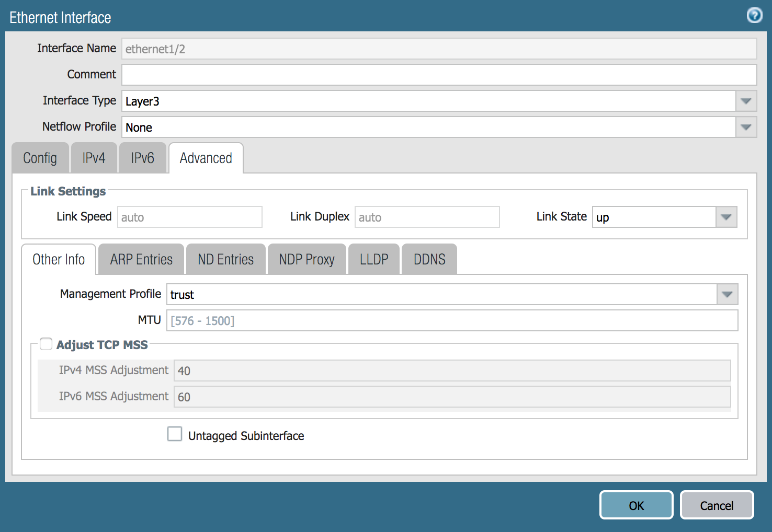The width and height of the screenshot is (772, 532).
Task: Open the IPv4 tab
Action: click(94, 157)
